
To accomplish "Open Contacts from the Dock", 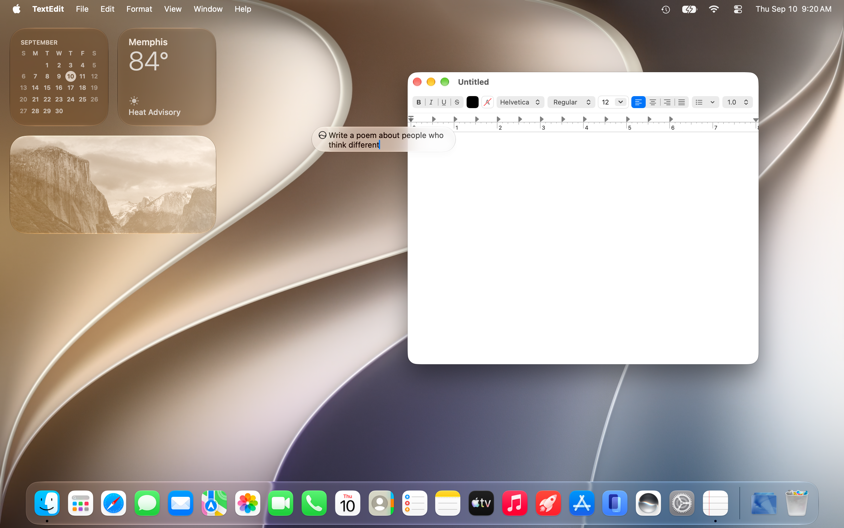I will pyautogui.click(x=381, y=503).
